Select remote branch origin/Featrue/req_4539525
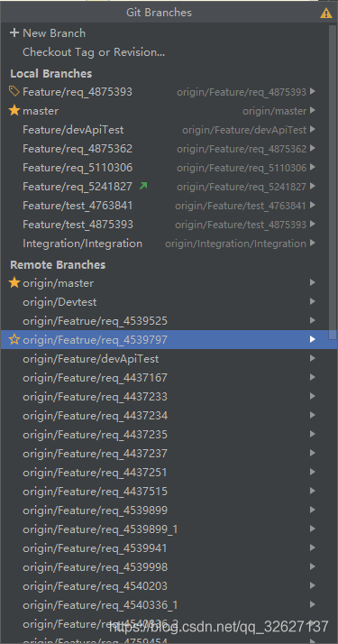Image resolution: width=338 pixels, height=644 pixels. pos(96,321)
